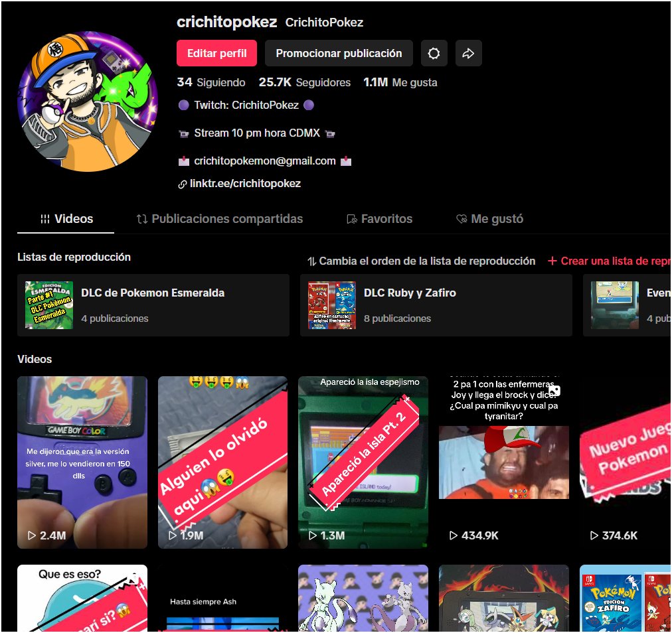Click the share profile arrow icon
This screenshot has height=633, width=672.
tap(468, 53)
